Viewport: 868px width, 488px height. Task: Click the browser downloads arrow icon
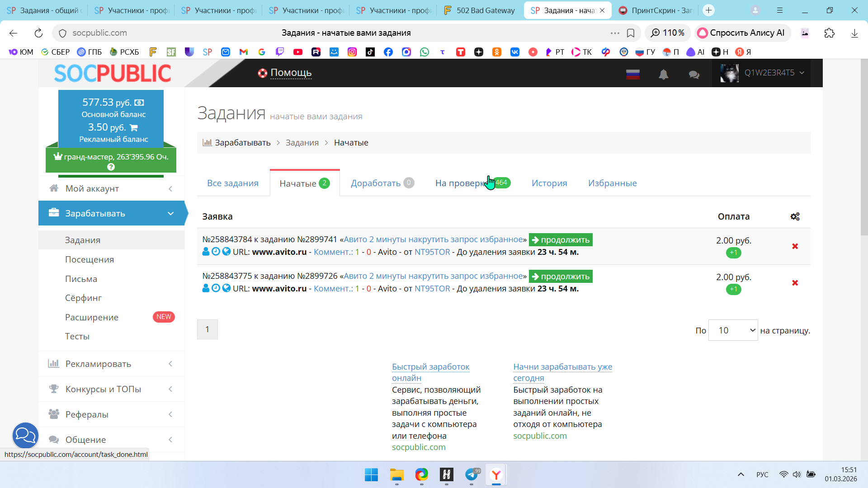click(854, 33)
